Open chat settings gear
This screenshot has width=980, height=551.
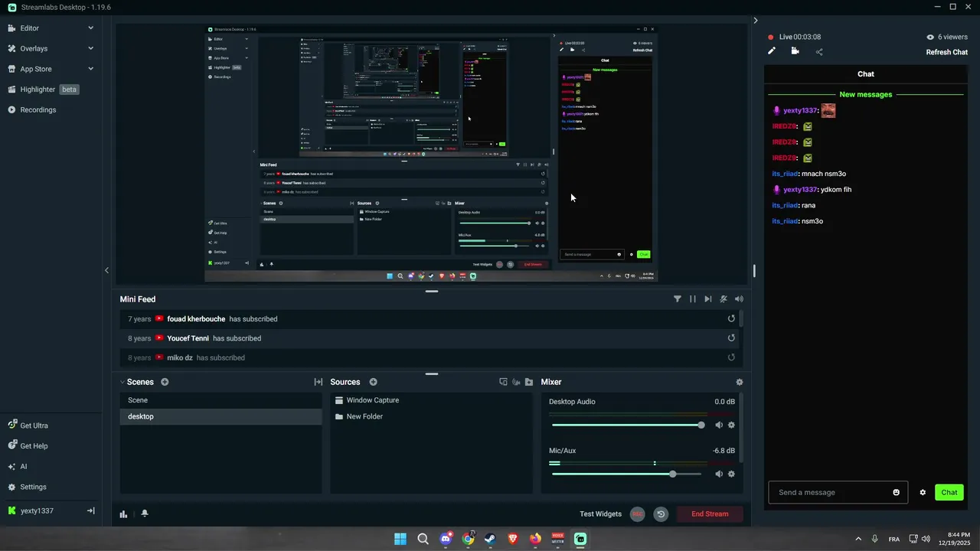(x=923, y=492)
